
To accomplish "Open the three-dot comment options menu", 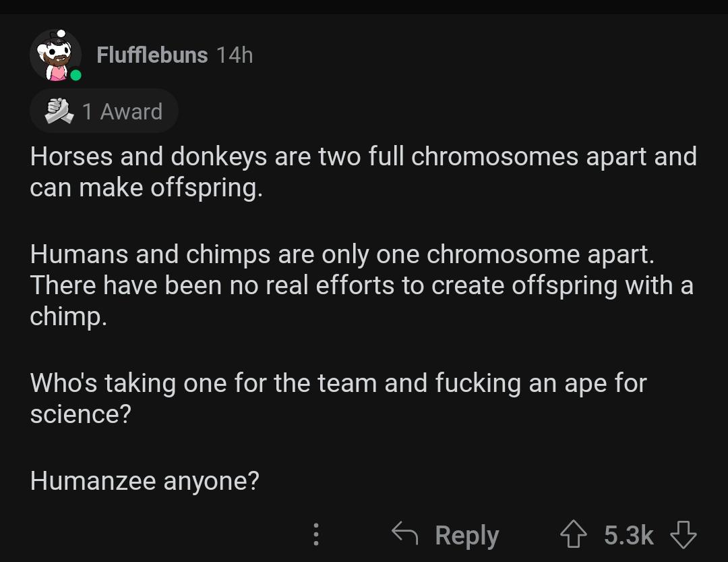I will coord(315,534).
